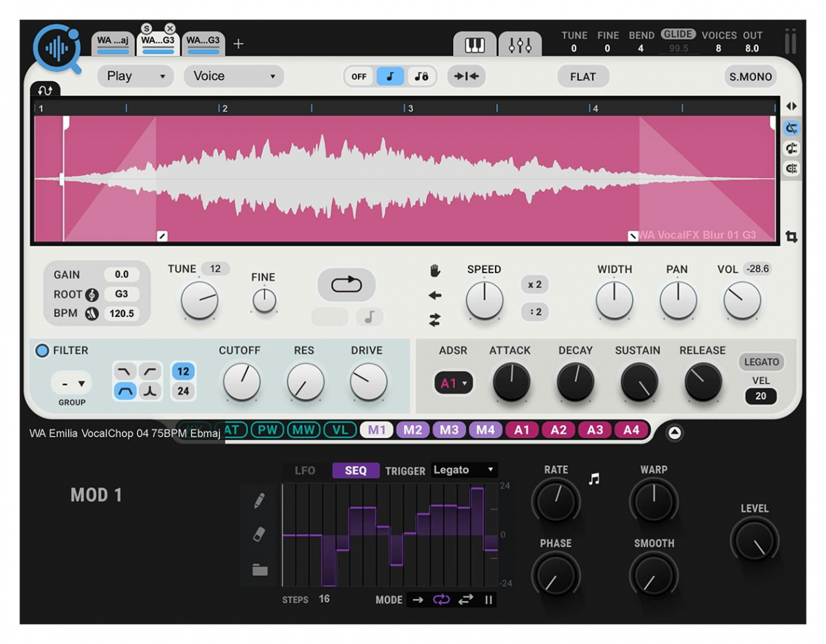Click the BPM metronome icon

pyautogui.click(x=92, y=314)
